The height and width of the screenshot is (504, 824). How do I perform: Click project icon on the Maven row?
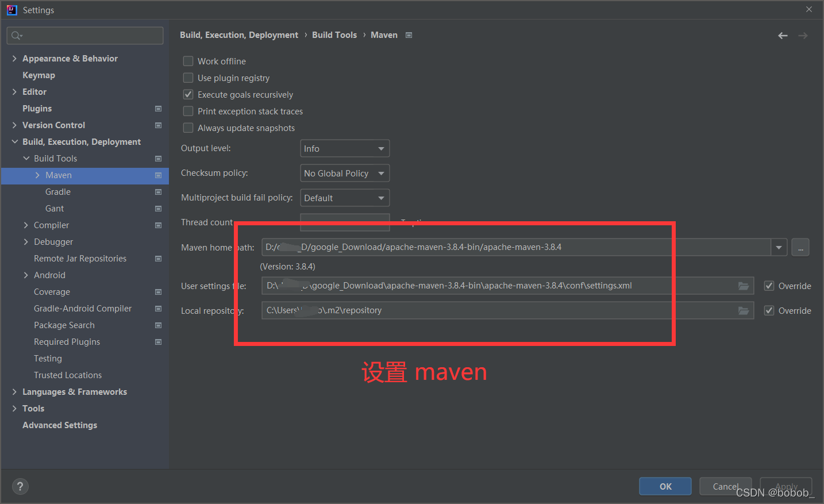click(x=159, y=175)
